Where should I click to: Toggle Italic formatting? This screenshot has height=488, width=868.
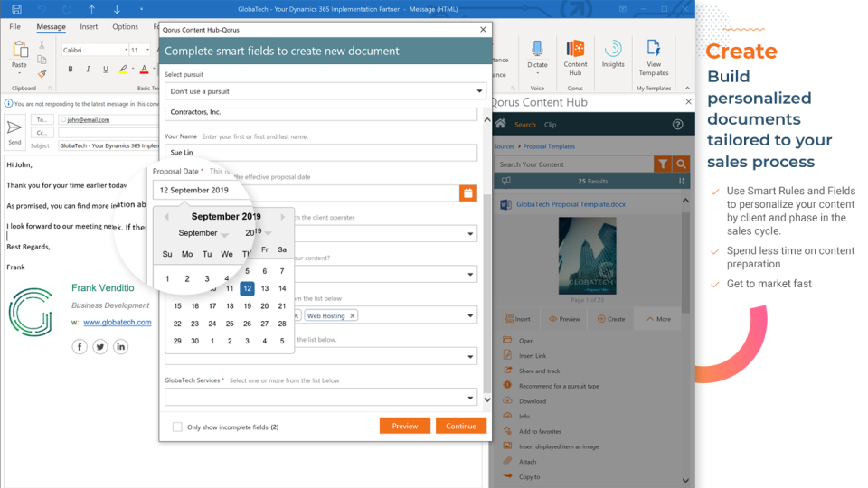pyautogui.click(x=88, y=70)
